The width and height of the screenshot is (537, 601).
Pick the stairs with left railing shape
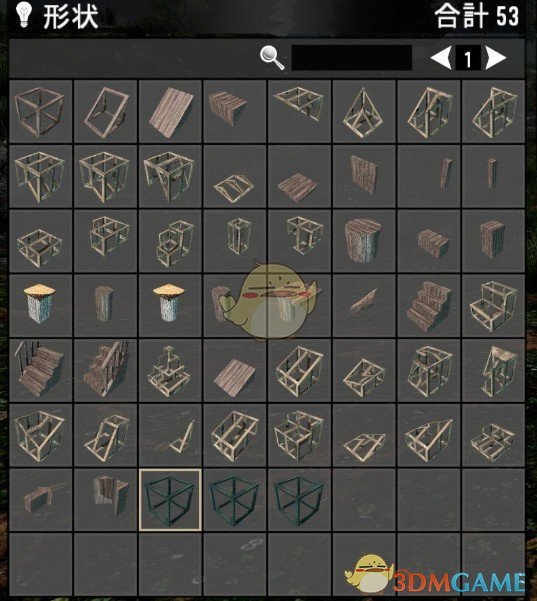point(40,370)
